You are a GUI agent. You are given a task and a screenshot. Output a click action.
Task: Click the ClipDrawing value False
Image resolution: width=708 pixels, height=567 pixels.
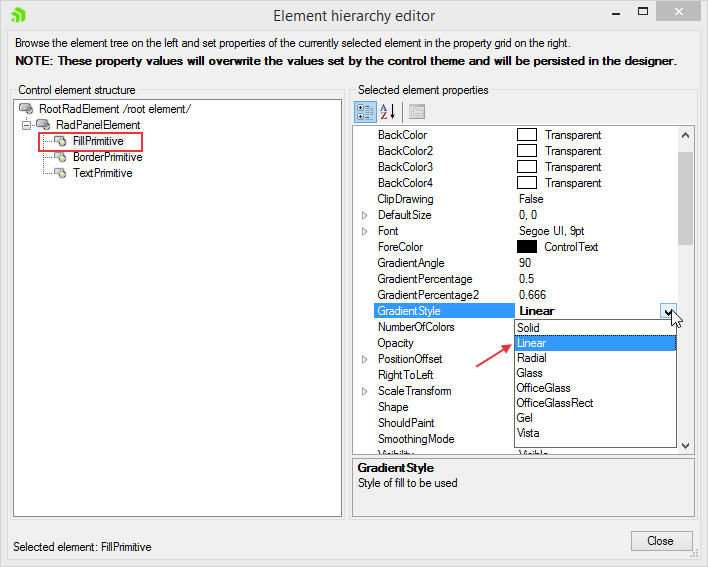531,199
